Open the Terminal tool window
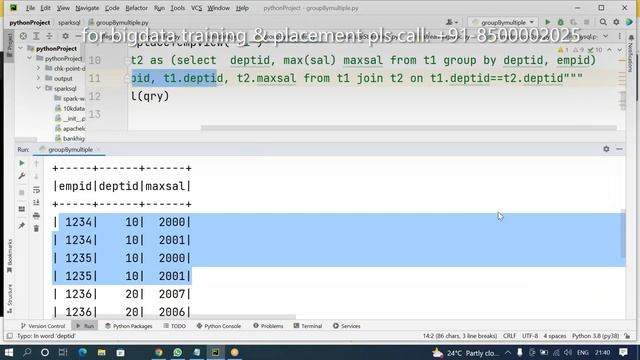 click(308, 326)
